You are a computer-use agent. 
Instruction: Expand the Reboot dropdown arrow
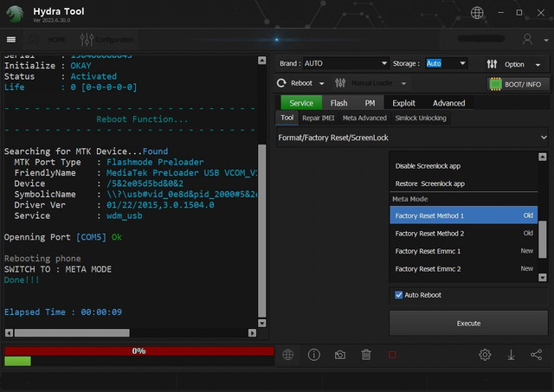coord(321,84)
